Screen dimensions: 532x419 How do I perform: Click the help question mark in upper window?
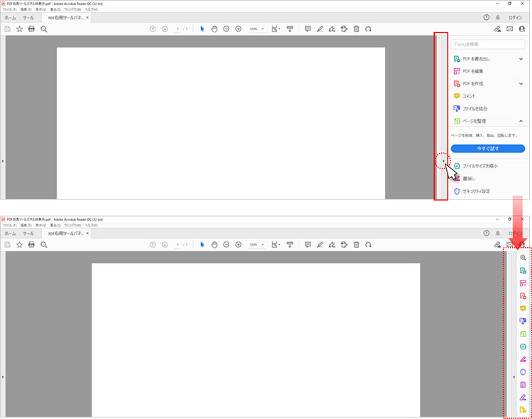487,16
